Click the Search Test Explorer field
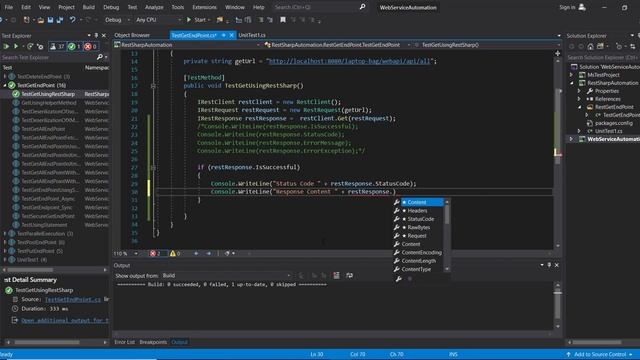This screenshot has height=360, width=640. coord(48,57)
